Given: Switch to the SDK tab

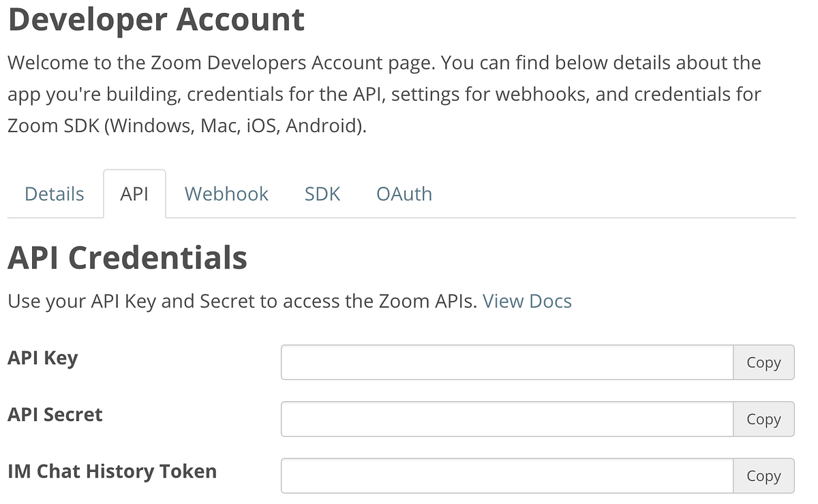Looking at the screenshot, I should [x=322, y=193].
